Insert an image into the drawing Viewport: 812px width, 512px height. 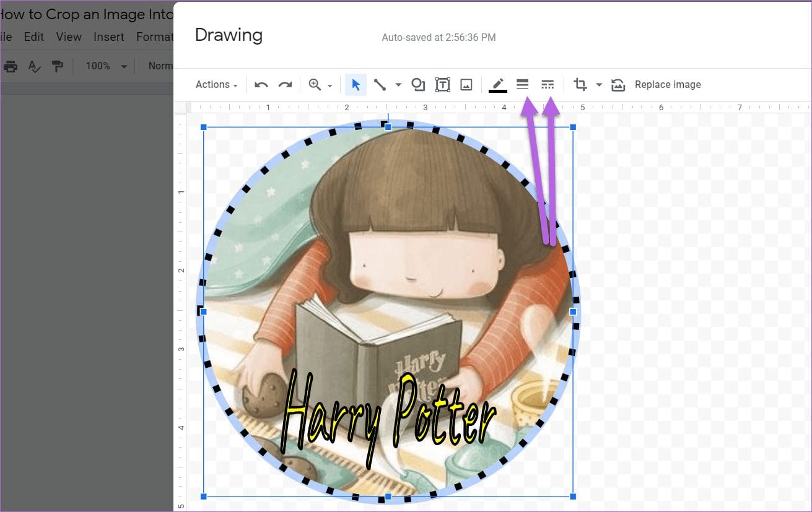pyautogui.click(x=466, y=84)
